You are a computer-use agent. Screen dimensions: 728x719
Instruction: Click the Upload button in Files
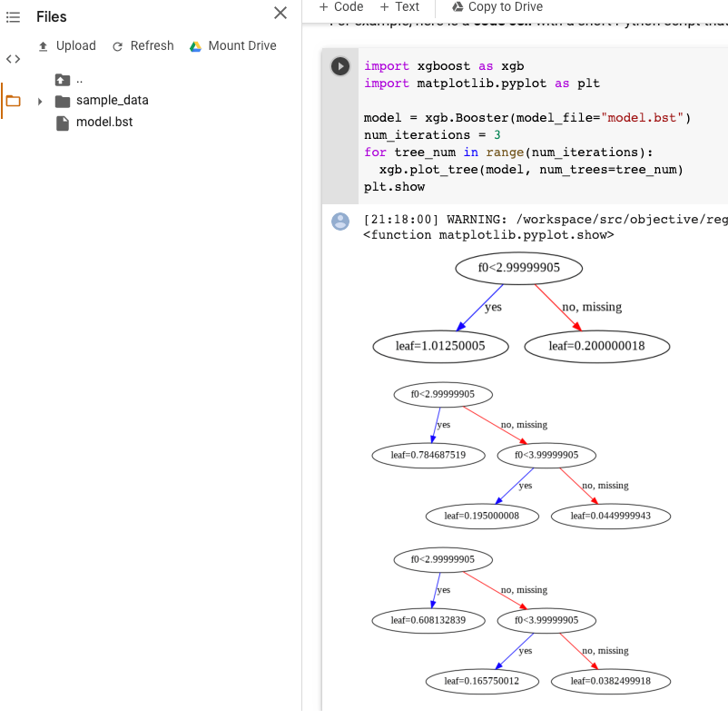coord(66,46)
